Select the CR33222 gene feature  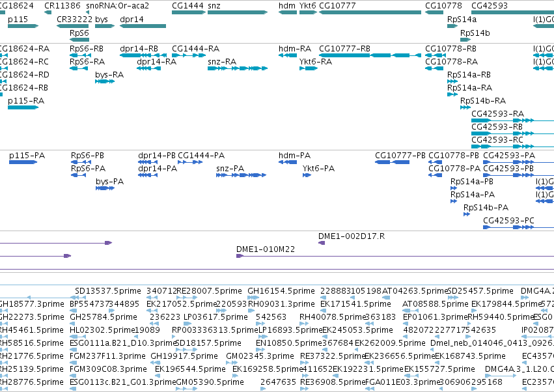[x=72, y=26]
